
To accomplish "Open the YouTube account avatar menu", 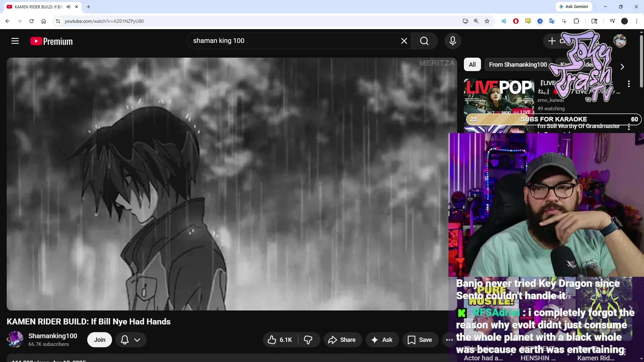I will (620, 41).
